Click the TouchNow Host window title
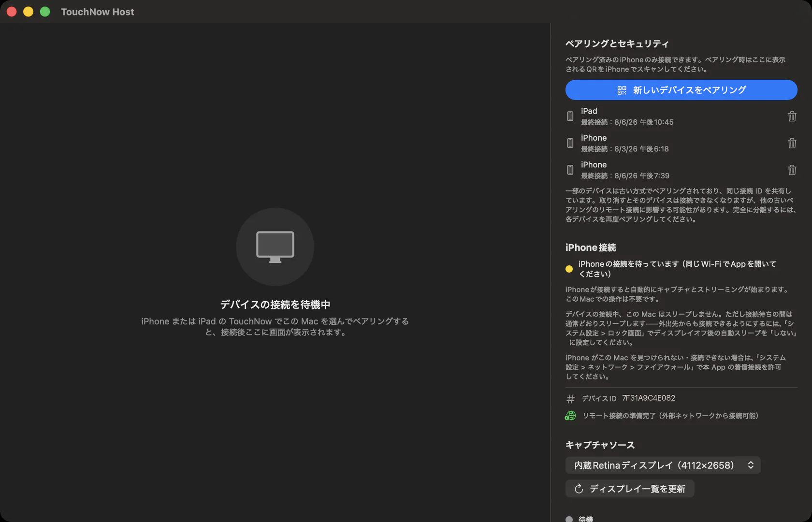812x522 pixels. [x=97, y=12]
